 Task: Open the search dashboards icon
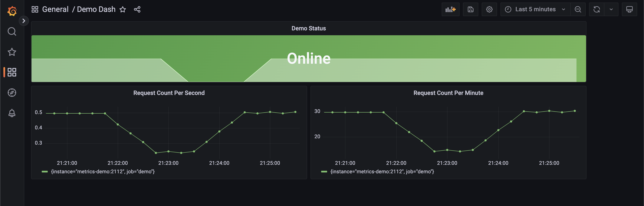tap(12, 31)
